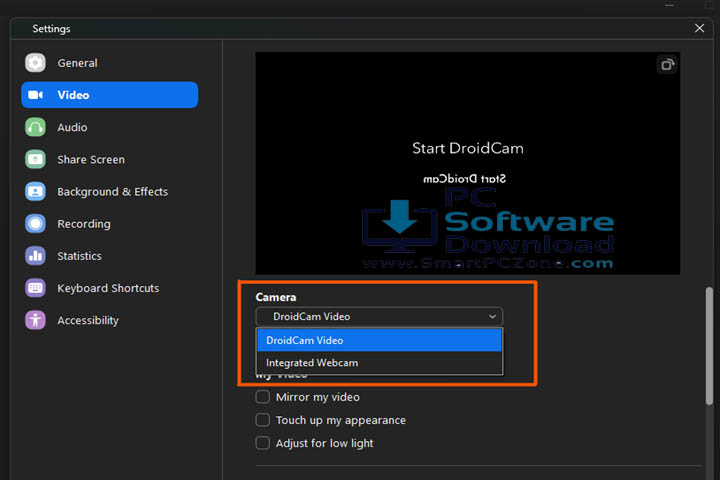Click the Recording circle icon
720x480 pixels.
(35, 224)
